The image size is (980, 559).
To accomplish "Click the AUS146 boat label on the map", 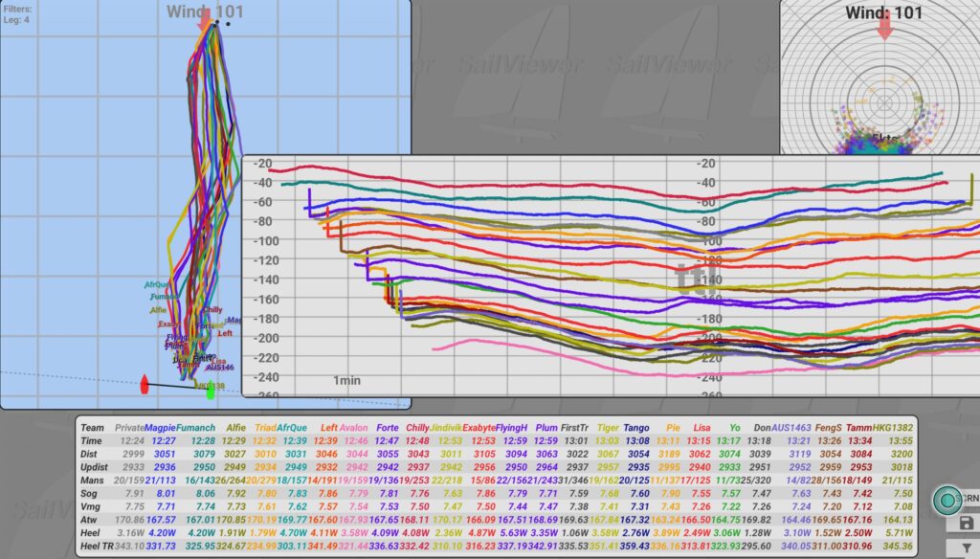I will 219,368.
